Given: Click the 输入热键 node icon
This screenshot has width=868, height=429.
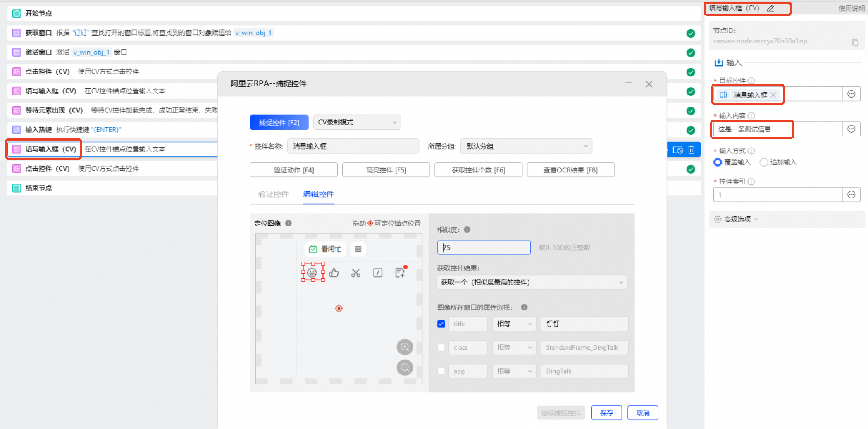Looking at the screenshot, I should click(17, 130).
